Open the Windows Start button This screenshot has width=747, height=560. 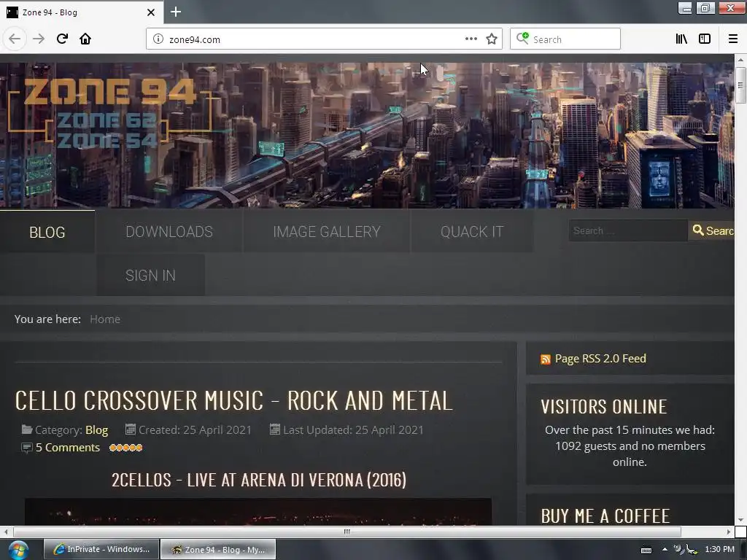click(x=18, y=550)
